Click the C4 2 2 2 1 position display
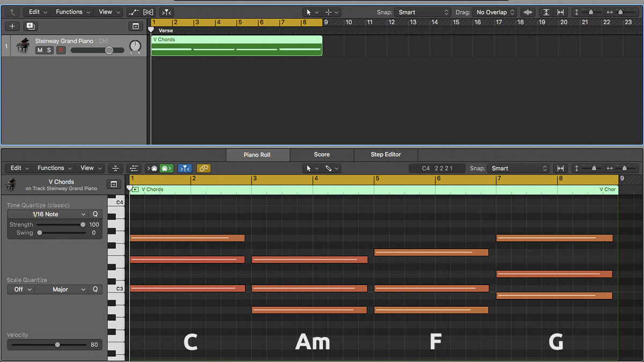The image size is (644, 362). [x=437, y=168]
